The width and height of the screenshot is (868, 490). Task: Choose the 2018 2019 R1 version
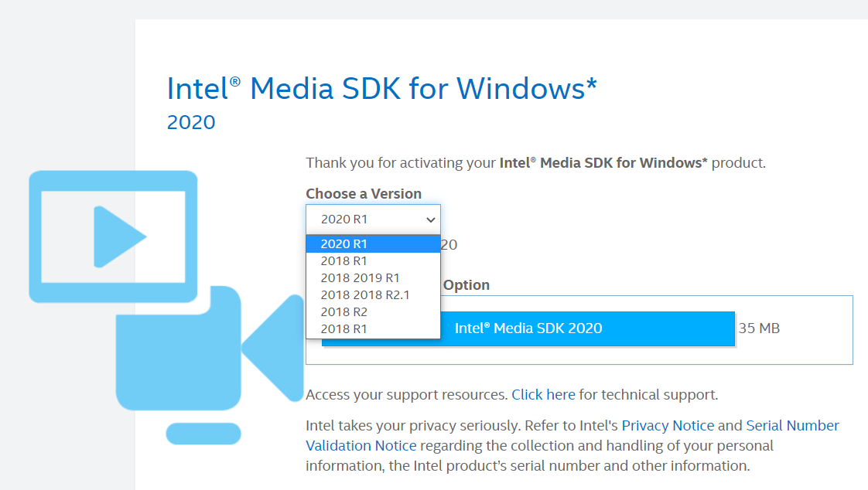coord(373,277)
